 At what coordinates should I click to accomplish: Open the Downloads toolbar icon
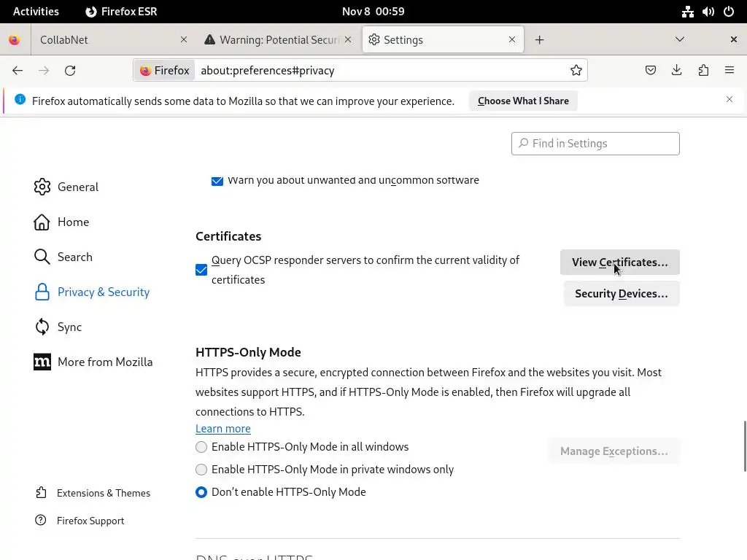pyautogui.click(x=677, y=71)
